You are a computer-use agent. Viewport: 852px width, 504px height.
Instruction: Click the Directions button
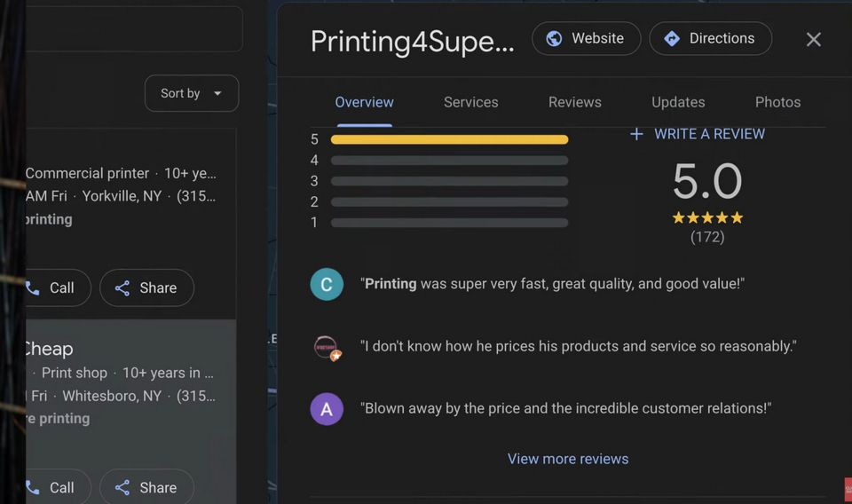[x=710, y=38]
